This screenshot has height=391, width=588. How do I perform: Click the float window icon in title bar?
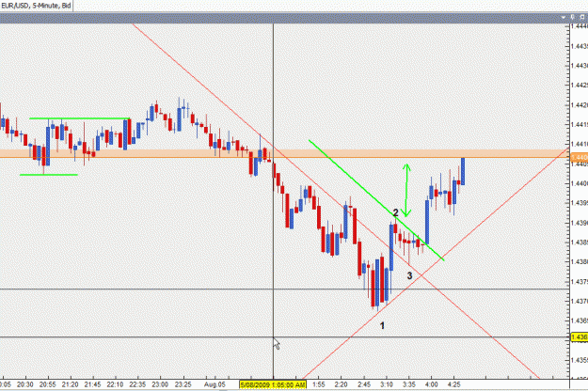(582, 17)
